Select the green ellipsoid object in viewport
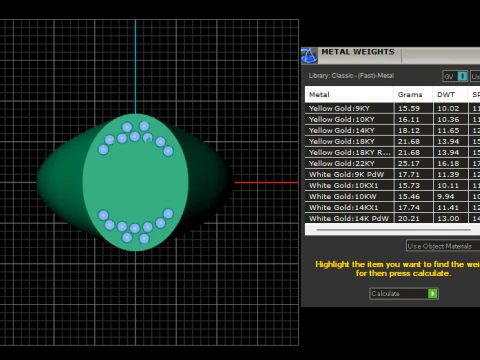The width and height of the screenshot is (480, 360). pyautogui.click(x=136, y=182)
